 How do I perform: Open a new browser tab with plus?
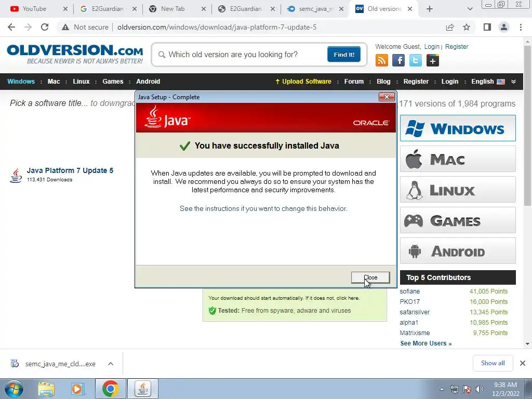tap(430, 9)
